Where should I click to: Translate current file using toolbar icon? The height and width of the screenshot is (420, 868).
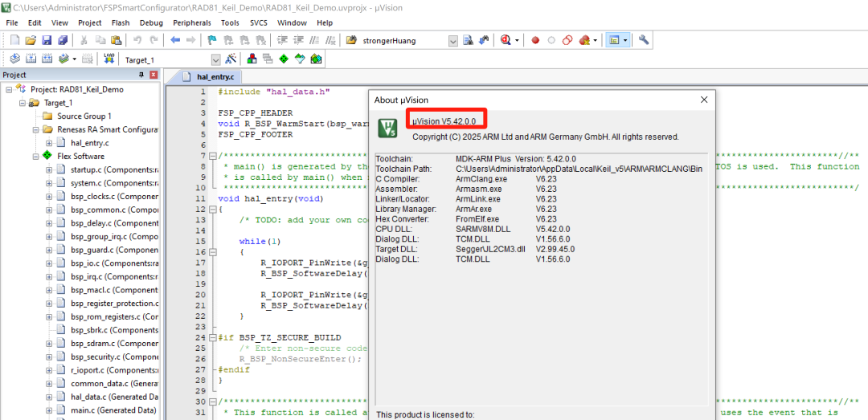click(15, 59)
